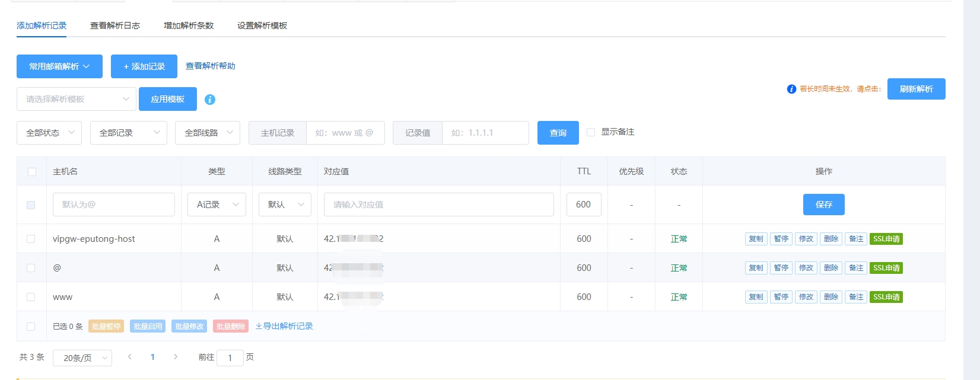Click 复制 for the www record
The image size is (980, 380).
pos(756,297)
